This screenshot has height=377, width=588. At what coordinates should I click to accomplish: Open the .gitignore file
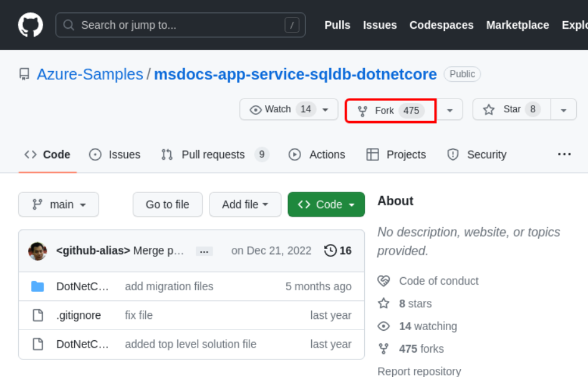pos(79,315)
